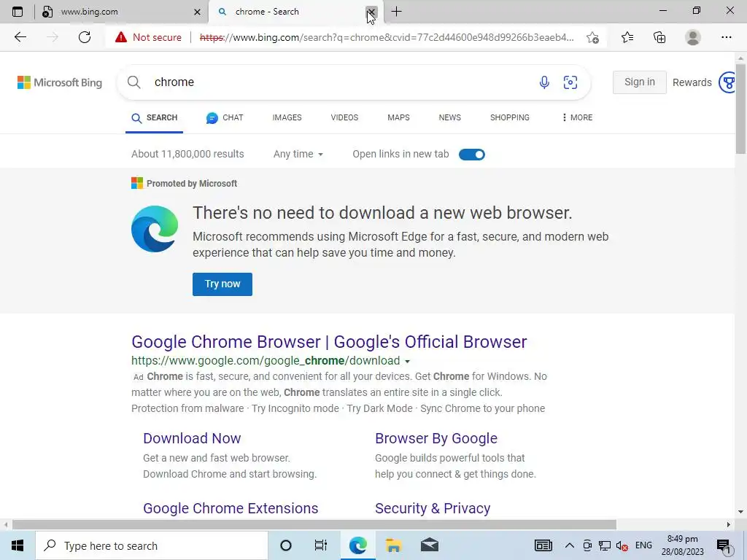Open File Explorer from taskbar
This screenshot has width=747, height=560.
click(393, 545)
